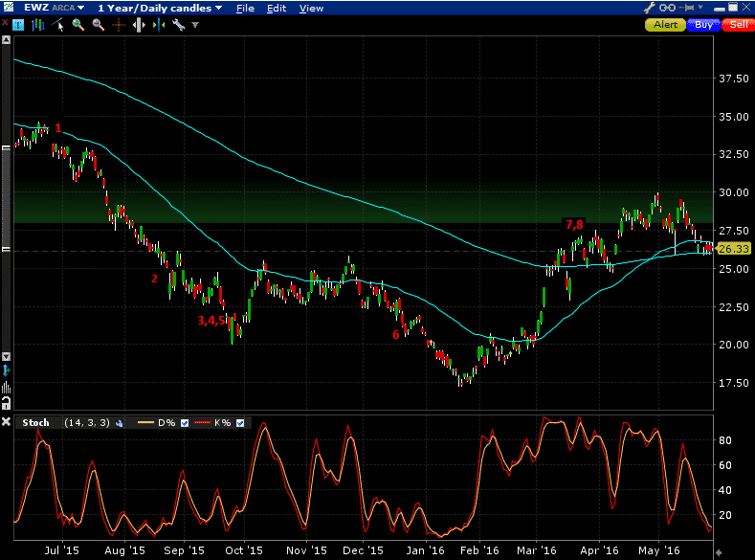Click the 37.50 price axis label
Image resolution: width=755 pixels, height=560 pixels.
click(x=734, y=78)
